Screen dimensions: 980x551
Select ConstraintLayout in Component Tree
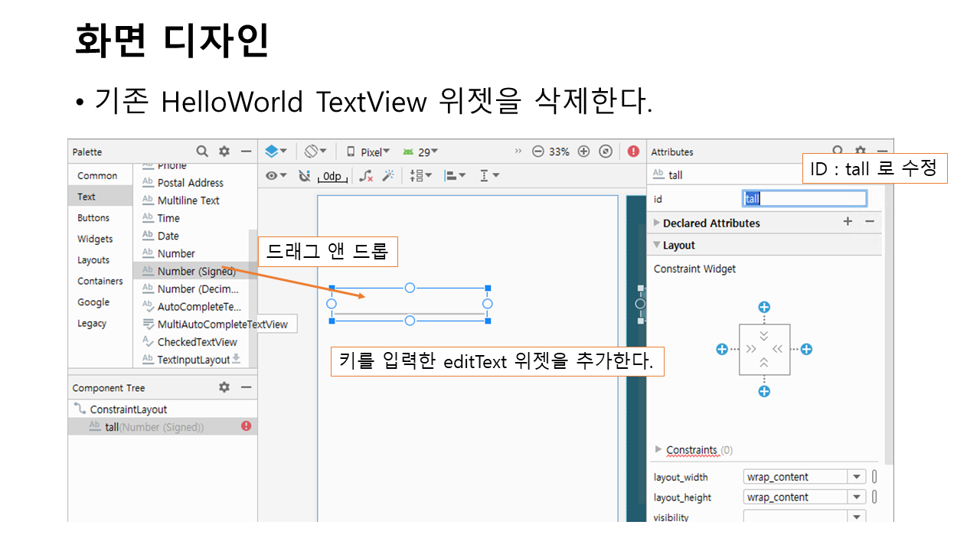point(128,409)
